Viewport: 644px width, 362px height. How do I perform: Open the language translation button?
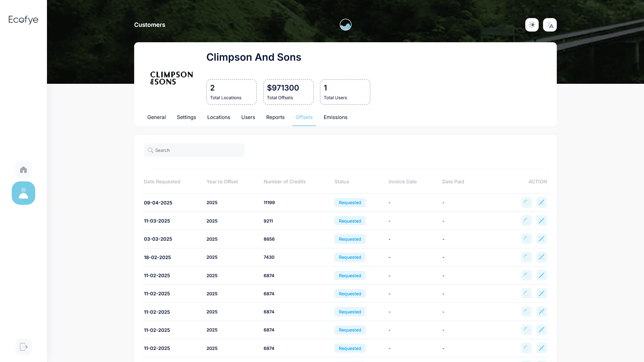(550, 25)
